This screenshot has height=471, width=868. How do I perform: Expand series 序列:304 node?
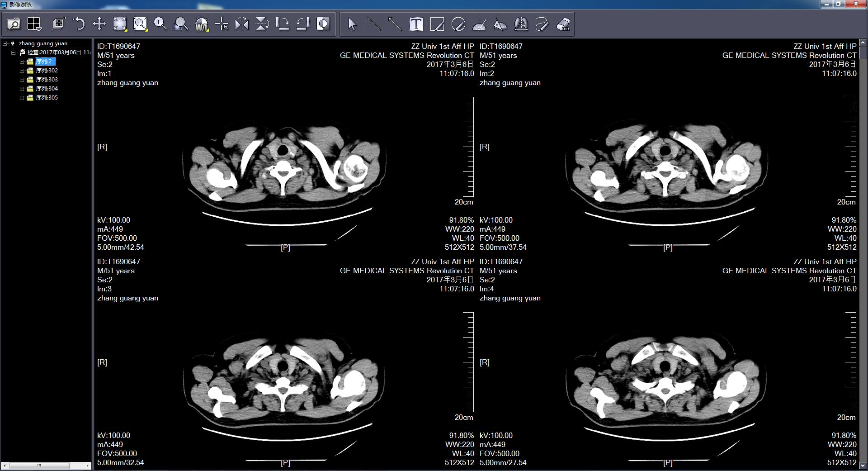pyautogui.click(x=22, y=89)
